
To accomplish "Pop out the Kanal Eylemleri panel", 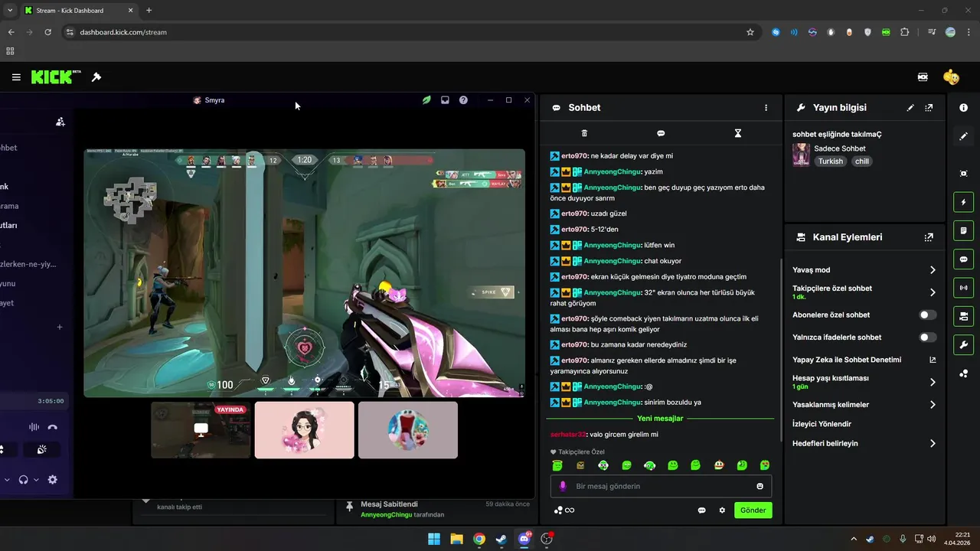I will pyautogui.click(x=929, y=237).
